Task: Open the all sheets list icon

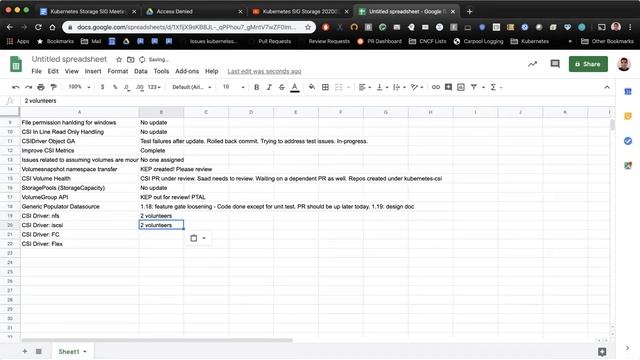Action: [x=38, y=351]
